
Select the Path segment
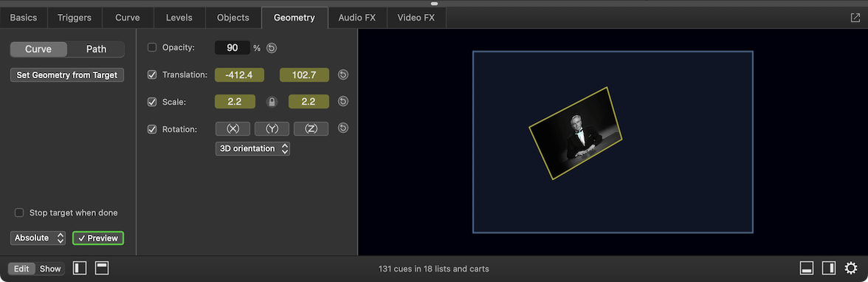tap(96, 49)
